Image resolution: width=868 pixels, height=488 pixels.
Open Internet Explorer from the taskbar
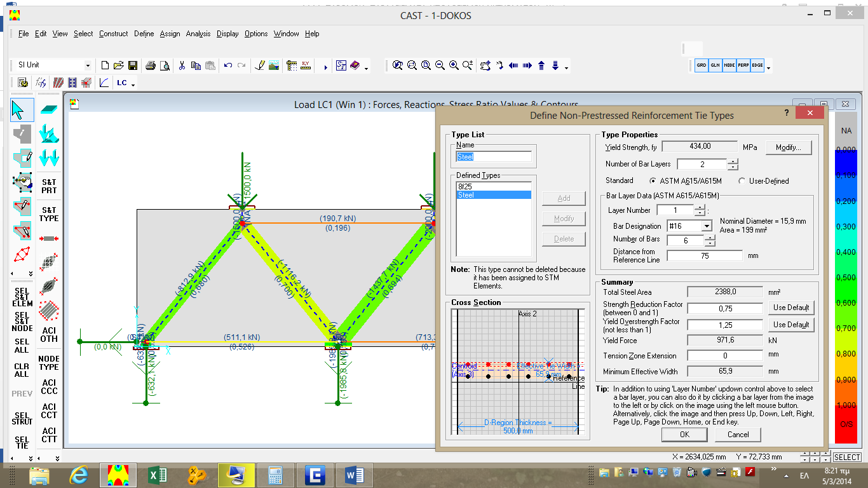coord(79,475)
